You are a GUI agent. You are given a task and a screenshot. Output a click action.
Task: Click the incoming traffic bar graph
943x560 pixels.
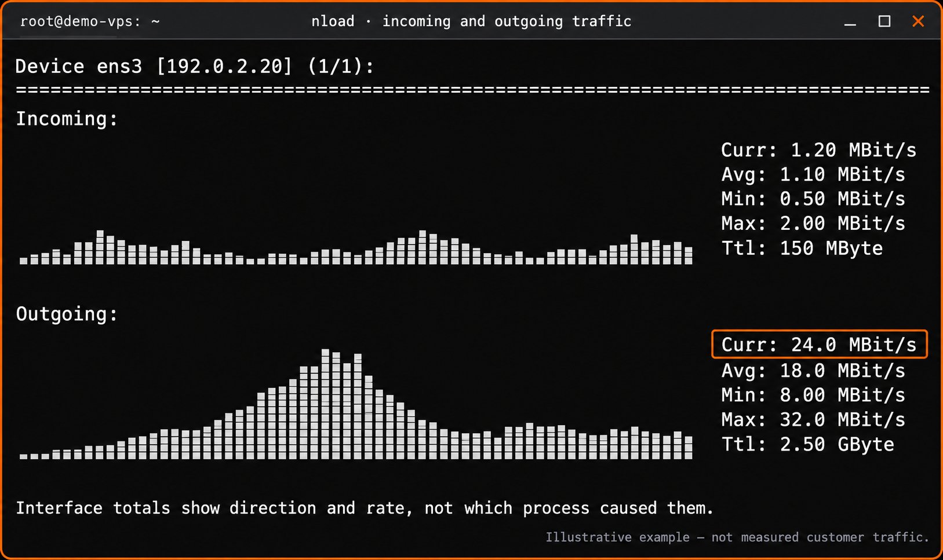click(x=356, y=247)
